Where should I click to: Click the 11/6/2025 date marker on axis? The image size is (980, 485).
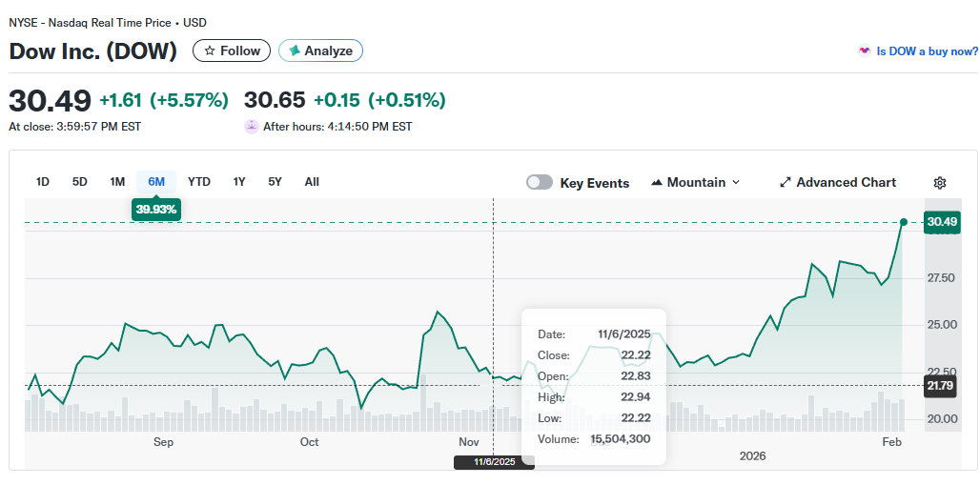(x=494, y=462)
